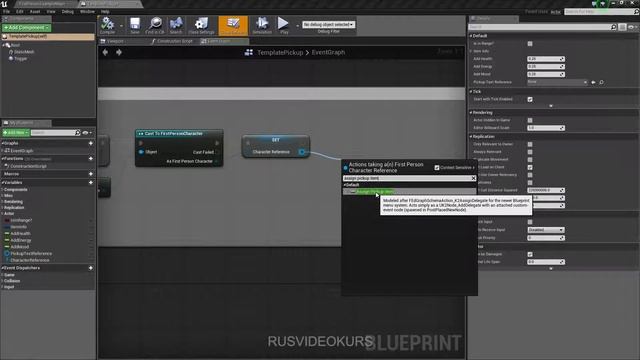Toggle the Is In Range? checkbox

530,44
